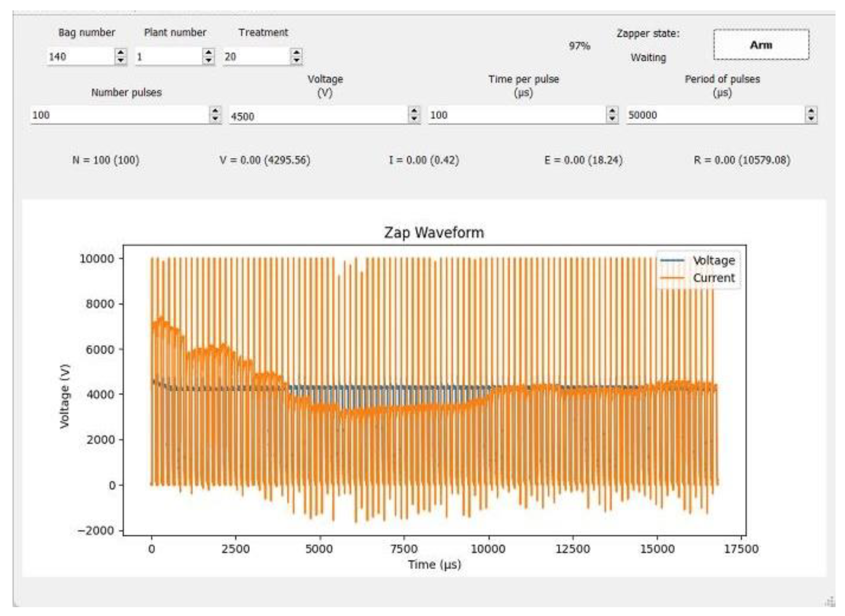Click the Arm button
Image resolution: width=845 pixels, height=616 pixels.
coord(761,45)
